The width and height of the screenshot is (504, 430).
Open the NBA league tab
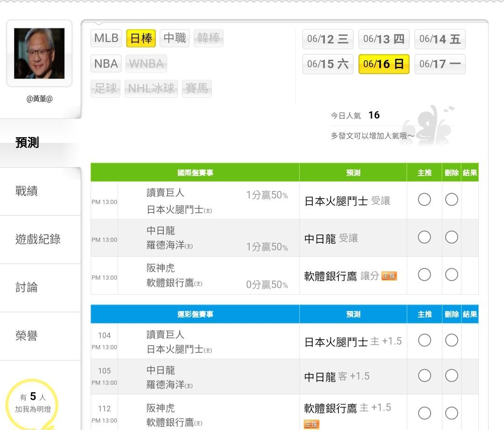click(106, 63)
